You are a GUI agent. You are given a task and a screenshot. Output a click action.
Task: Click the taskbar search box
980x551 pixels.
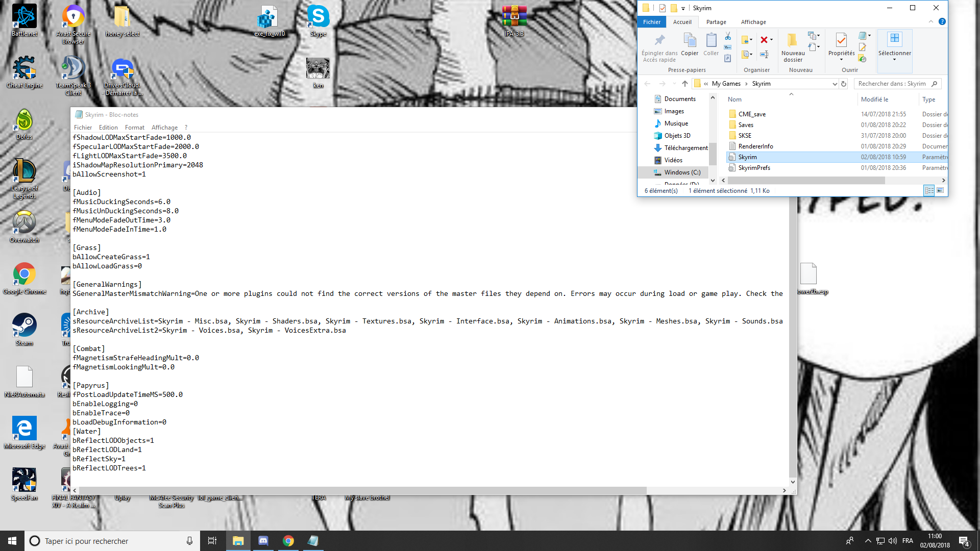click(x=111, y=541)
